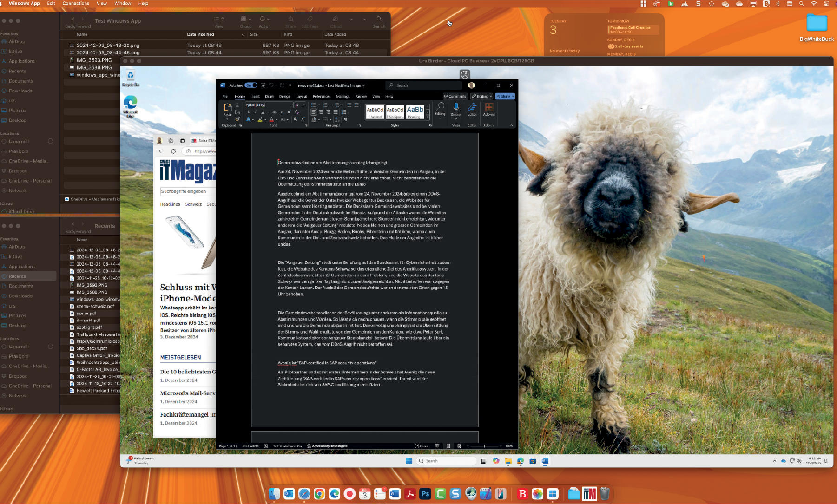The height and width of the screenshot is (504, 837).
Task: Open the font name dropdown Aptos (Body)
Action: pos(292,105)
